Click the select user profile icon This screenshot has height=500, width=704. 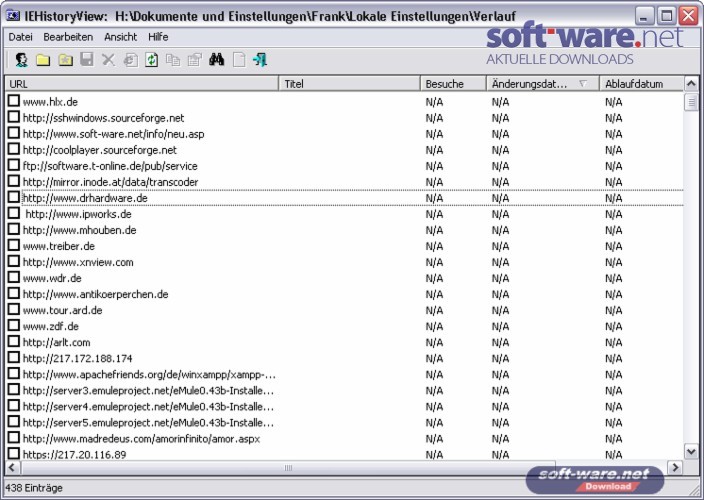[21, 60]
